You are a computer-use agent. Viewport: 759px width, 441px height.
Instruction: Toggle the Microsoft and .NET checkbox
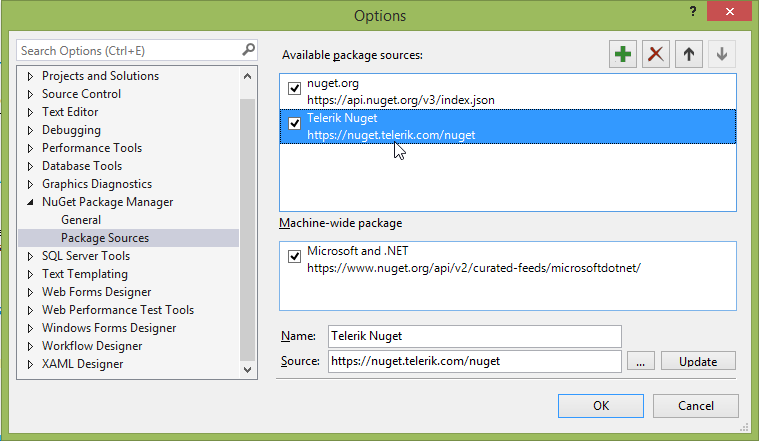(294, 257)
